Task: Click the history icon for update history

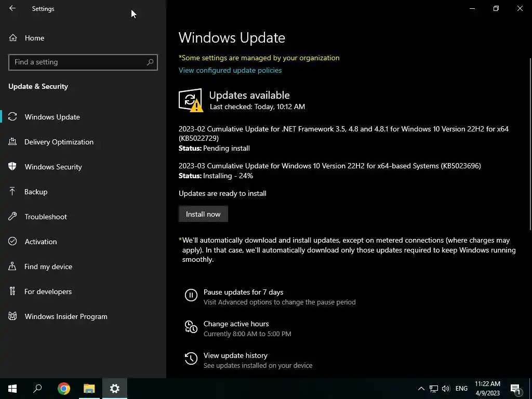Action: tap(191, 358)
